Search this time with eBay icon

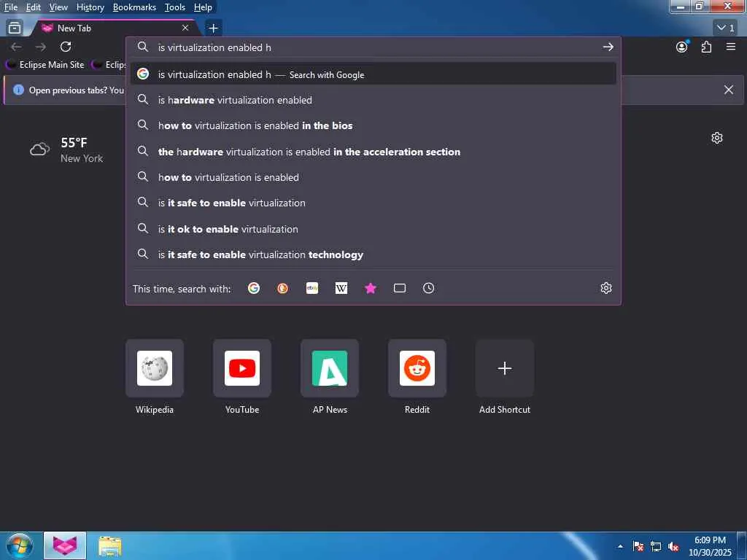pyautogui.click(x=312, y=288)
